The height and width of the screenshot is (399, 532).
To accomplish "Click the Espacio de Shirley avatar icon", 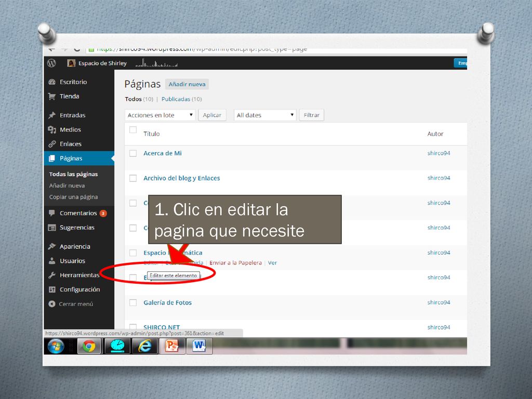I will (x=71, y=63).
